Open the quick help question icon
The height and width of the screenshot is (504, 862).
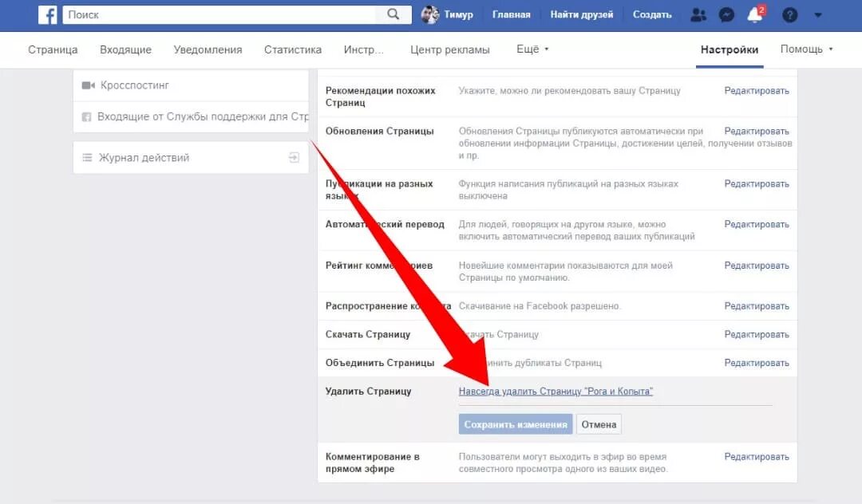(789, 15)
